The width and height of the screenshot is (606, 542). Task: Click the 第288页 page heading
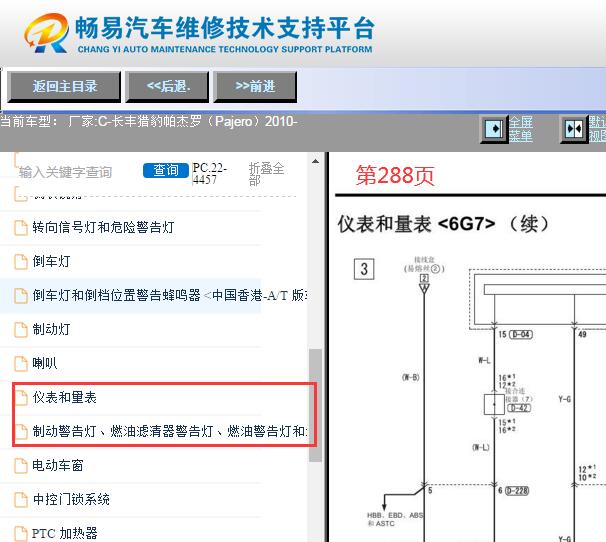click(395, 175)
